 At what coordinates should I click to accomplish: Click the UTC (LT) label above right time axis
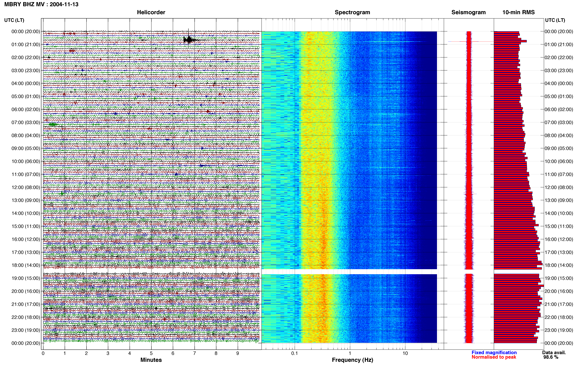555,20
